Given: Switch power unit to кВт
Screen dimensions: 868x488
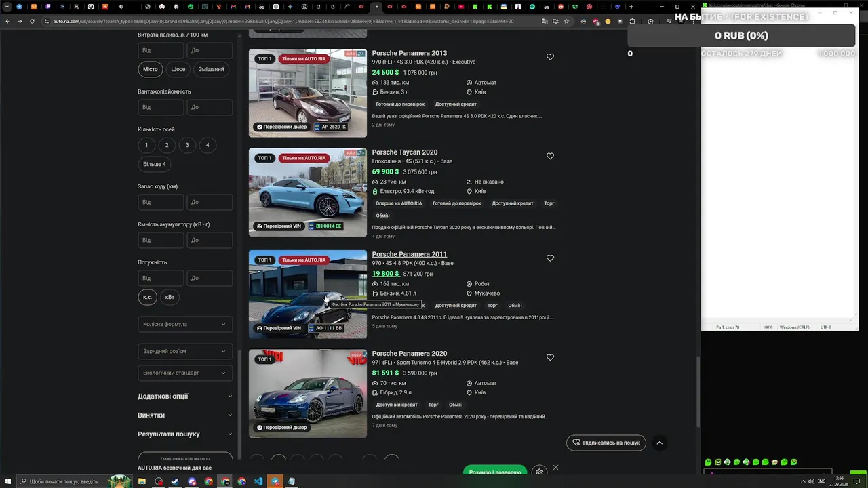Looking at the screenshot, I should [170, 297].
